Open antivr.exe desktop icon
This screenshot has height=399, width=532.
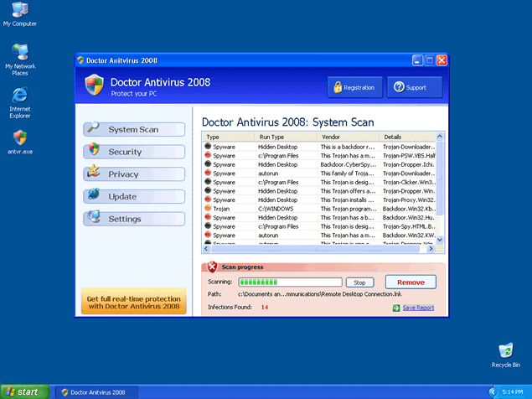[x=19, y=138]
